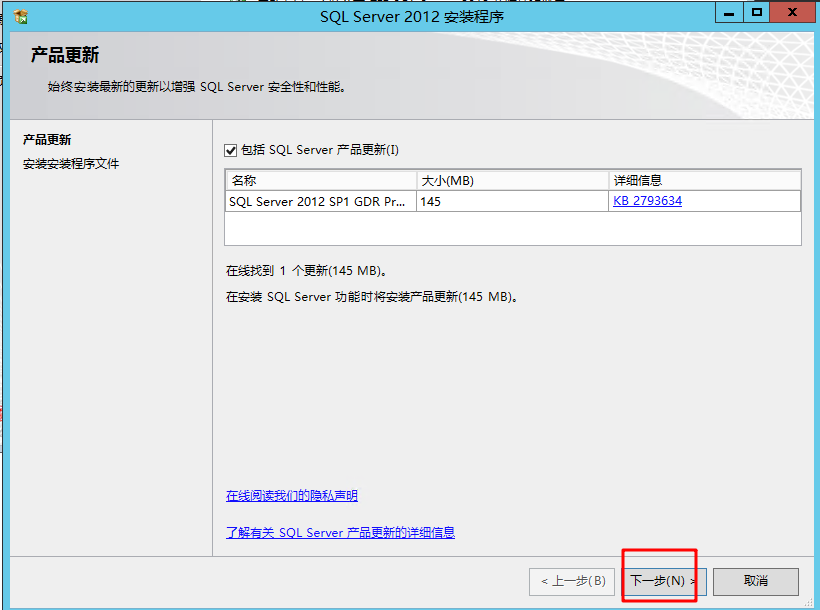Click the 上一步(B) button
Image resolution: width=820 pixels, height=610 pixels.
(574, 581)
